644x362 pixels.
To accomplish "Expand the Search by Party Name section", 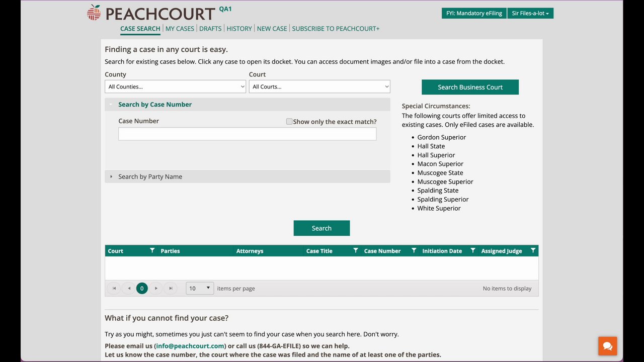I will tap(248, 176).
